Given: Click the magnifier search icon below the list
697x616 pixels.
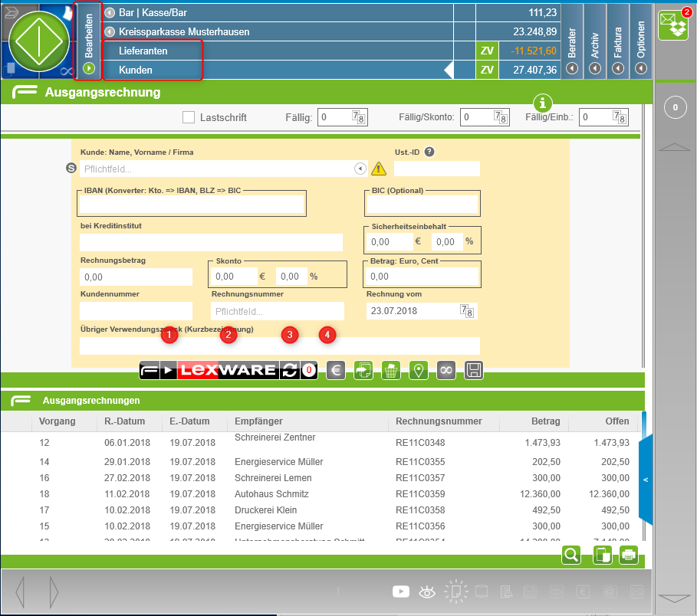Looking at the screenshot, I should click(x=571, y=555).
